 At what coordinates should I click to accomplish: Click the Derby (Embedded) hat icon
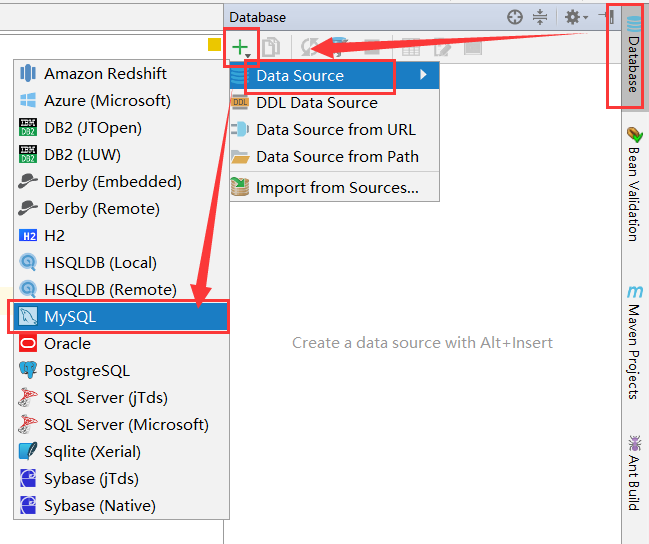tap(28, 181)
